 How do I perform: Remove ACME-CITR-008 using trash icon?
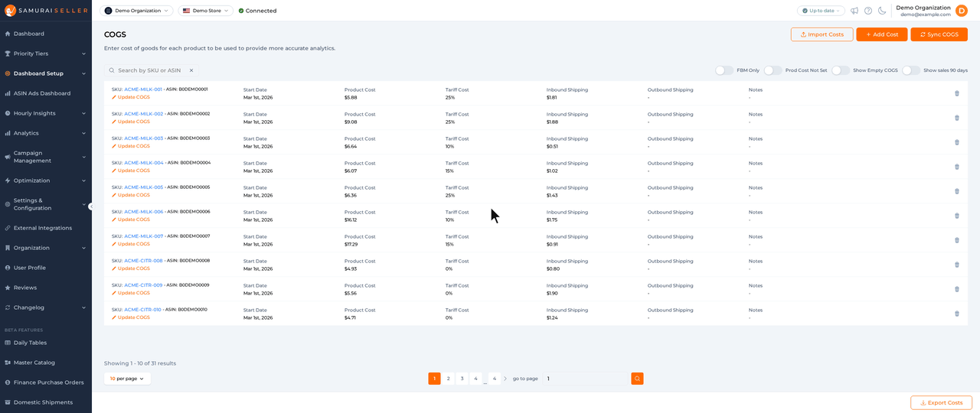point(956,265)
